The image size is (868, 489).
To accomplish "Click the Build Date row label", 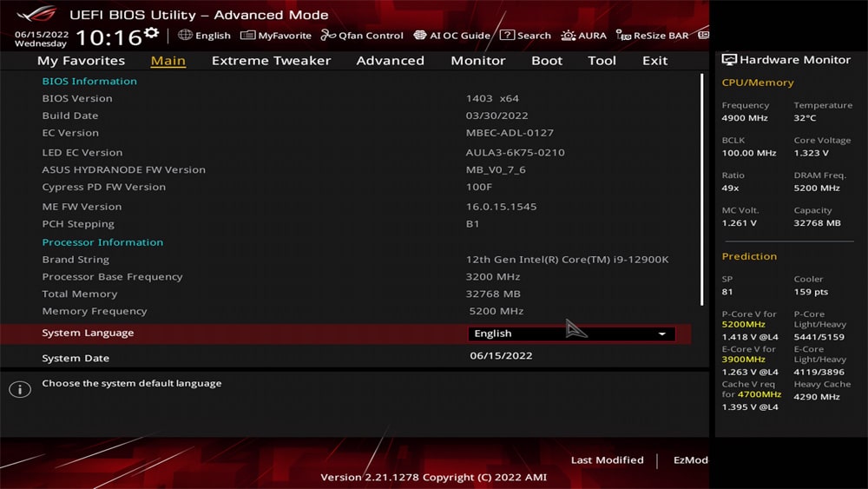I will [x=70, y=116].
